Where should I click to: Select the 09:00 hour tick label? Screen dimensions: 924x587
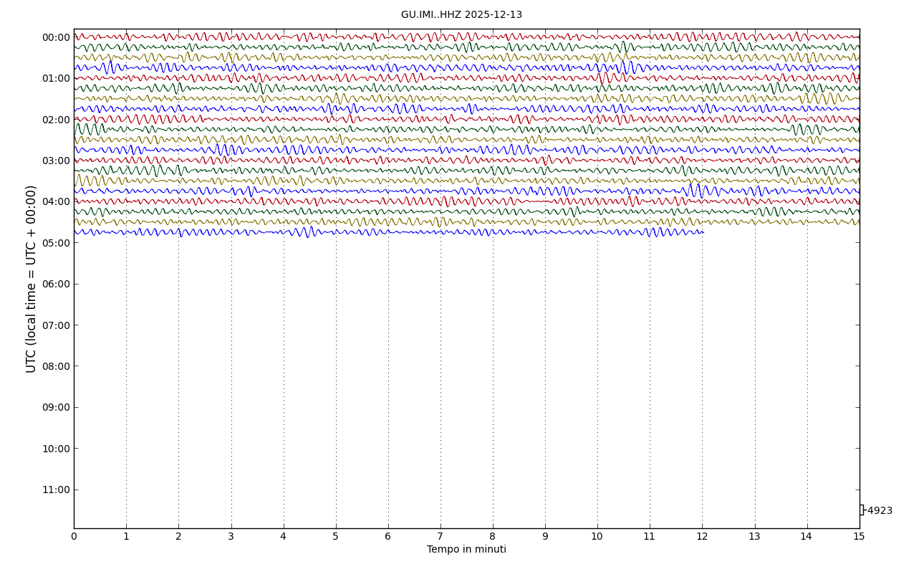pos(56,408)
